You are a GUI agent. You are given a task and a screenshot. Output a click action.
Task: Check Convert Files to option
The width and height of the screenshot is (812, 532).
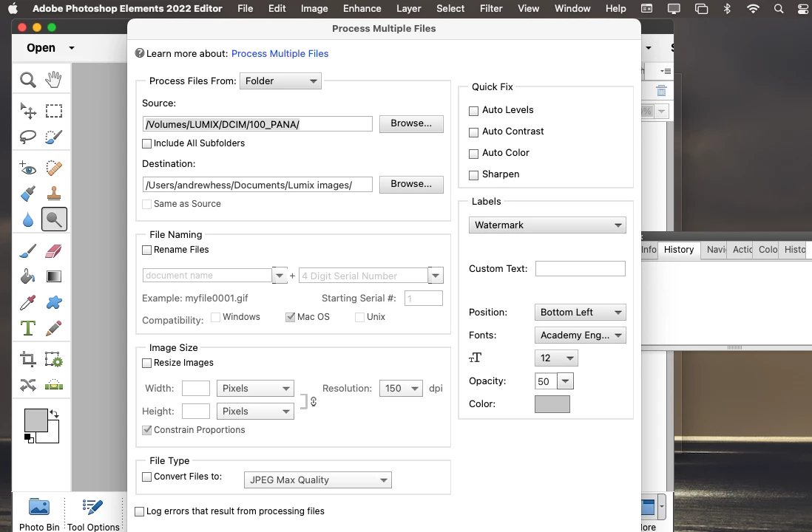point(147,477)
